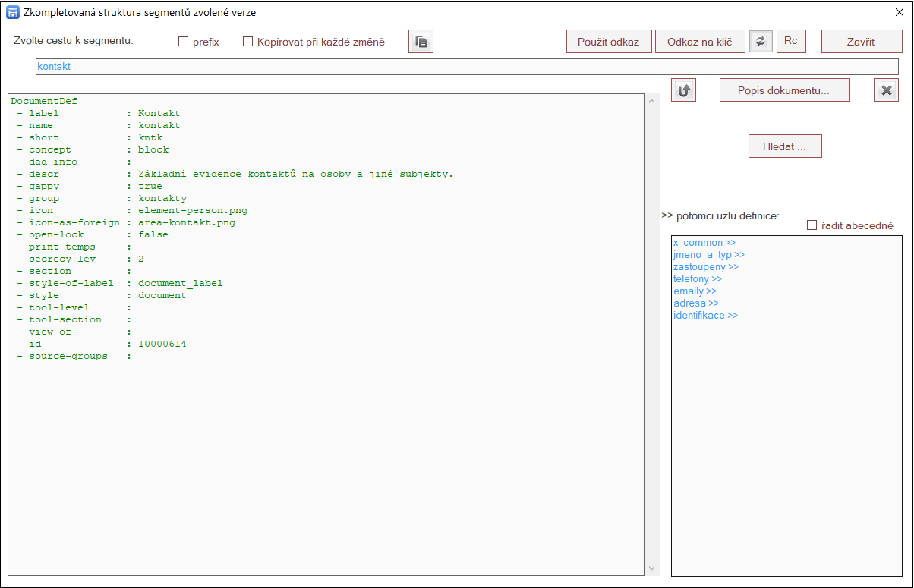Expand the jmeno_a_typ >> child node
914x588 pixels.
[x=708, y=255]
